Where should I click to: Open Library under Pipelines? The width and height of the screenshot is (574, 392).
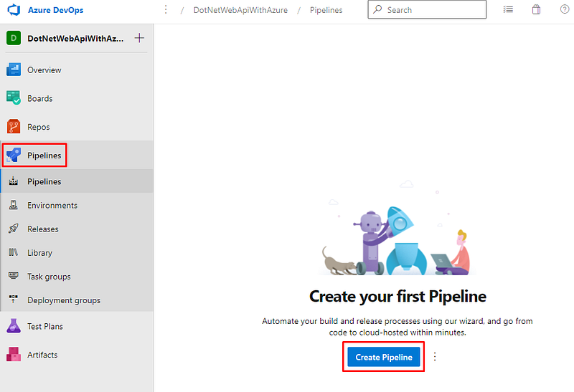click(40, 253)
